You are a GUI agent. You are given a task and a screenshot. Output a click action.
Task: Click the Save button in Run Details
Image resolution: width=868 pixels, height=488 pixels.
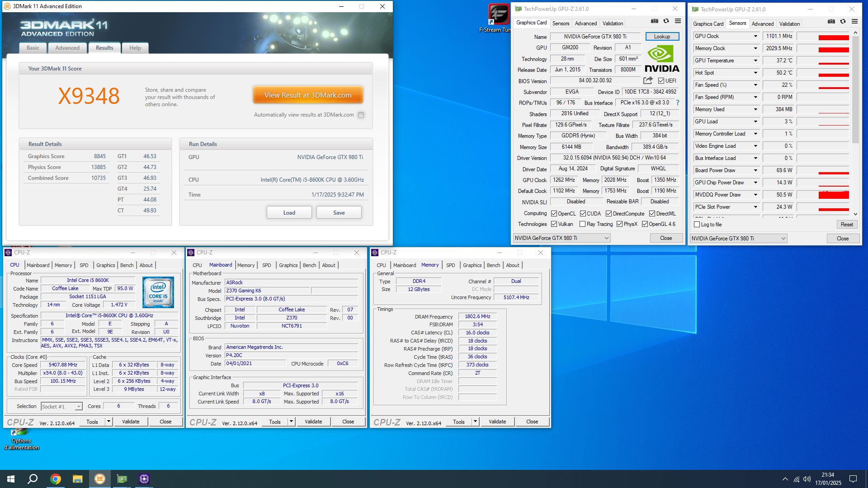(x=339, y=213)
